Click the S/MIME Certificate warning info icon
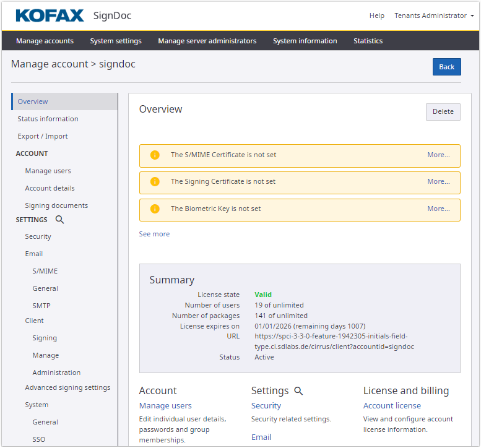The image size is (481, 448). click(155, 155)
